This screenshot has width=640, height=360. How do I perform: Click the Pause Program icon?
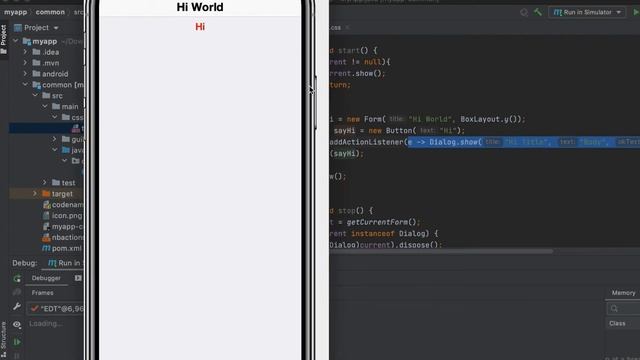17,356
